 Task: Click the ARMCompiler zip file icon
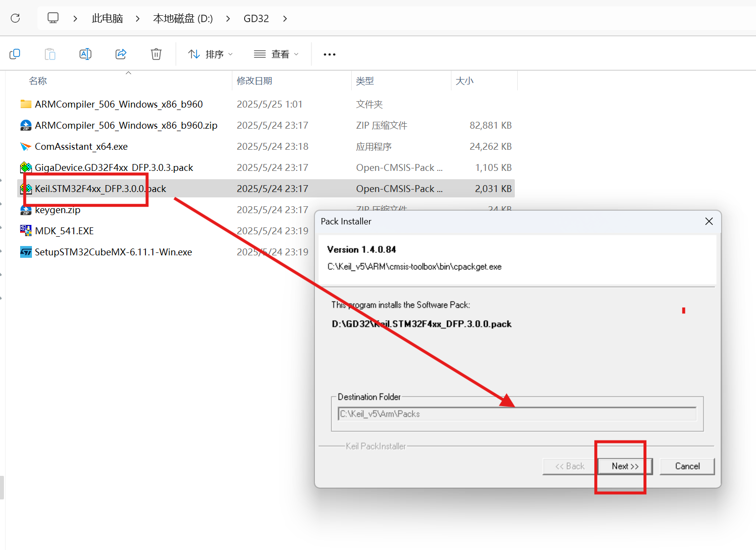pos(26,125)
